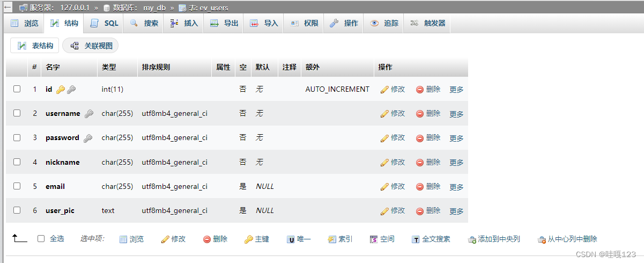Open the 更多 menu for the user_pic row
644x263 pixels.
point(456,211)
